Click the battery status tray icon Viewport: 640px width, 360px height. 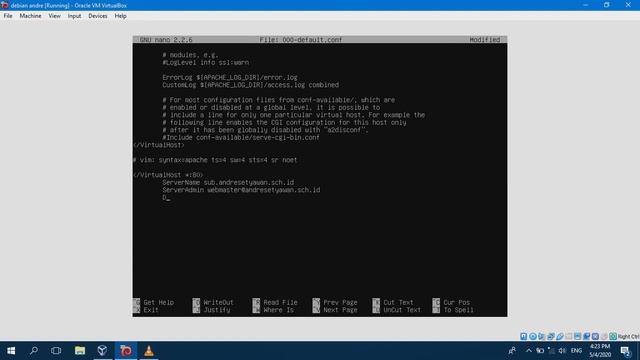coord(540,351)
